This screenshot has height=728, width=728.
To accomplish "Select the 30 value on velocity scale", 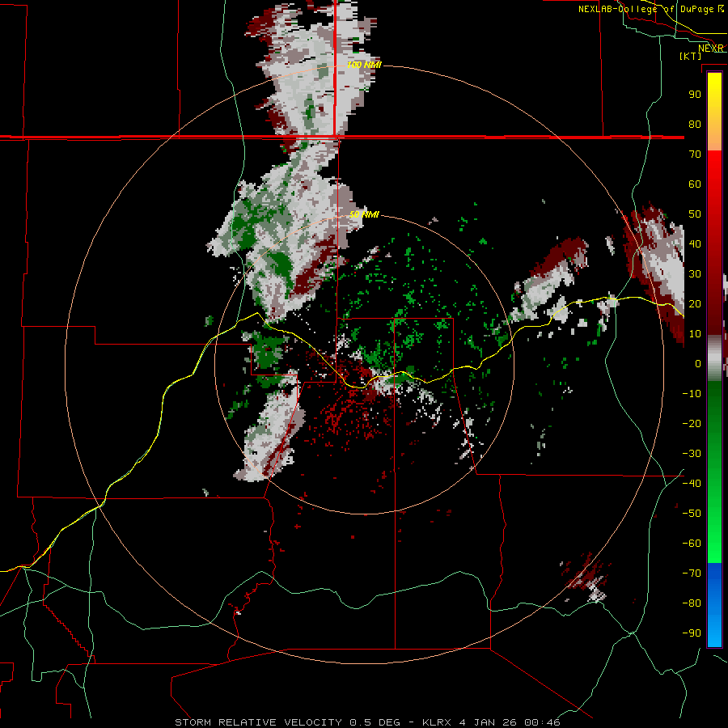I will [x=695, y=274].
